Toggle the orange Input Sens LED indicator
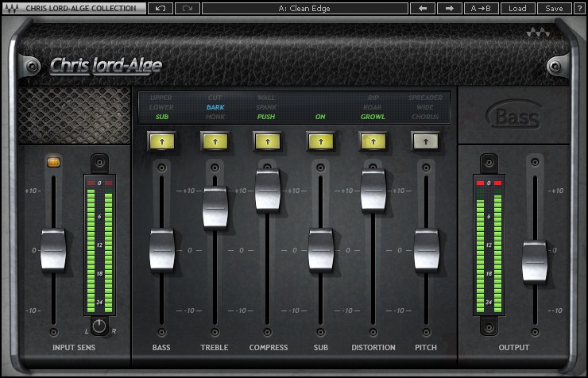 [54, 163]
